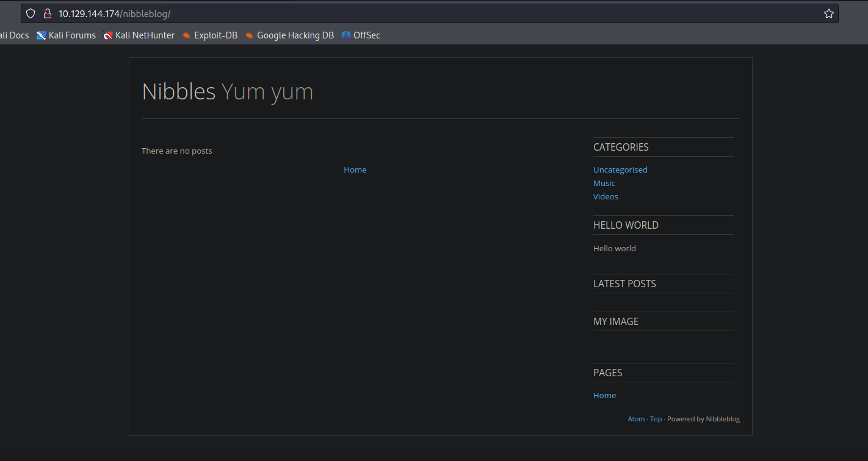Open the Atom feed link
This screenshot has width=868, height=461.
(x=636, y=419)
